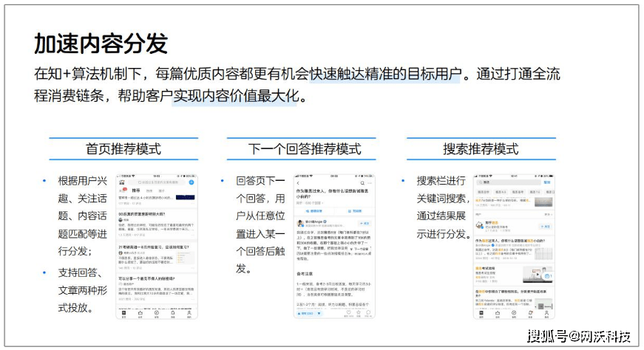Tap the user avatar in the search results' user card
644x350 pixels.
480,225
